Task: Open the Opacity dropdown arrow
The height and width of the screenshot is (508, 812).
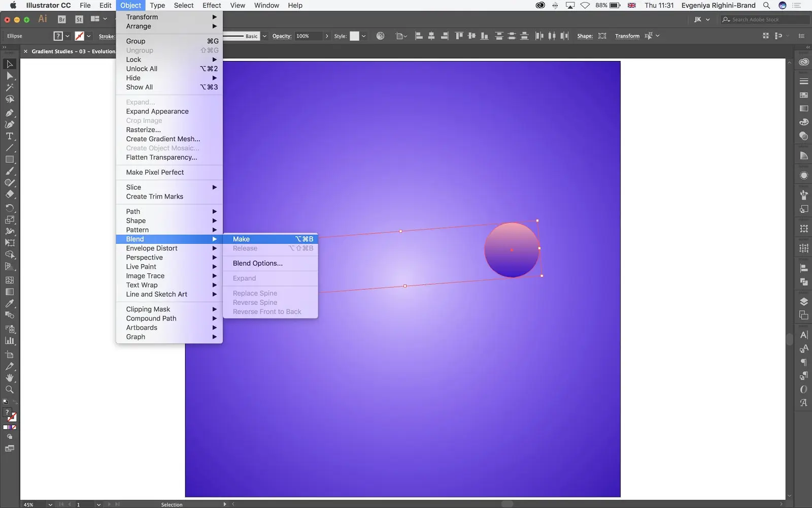Action: [x=327, y=36]
